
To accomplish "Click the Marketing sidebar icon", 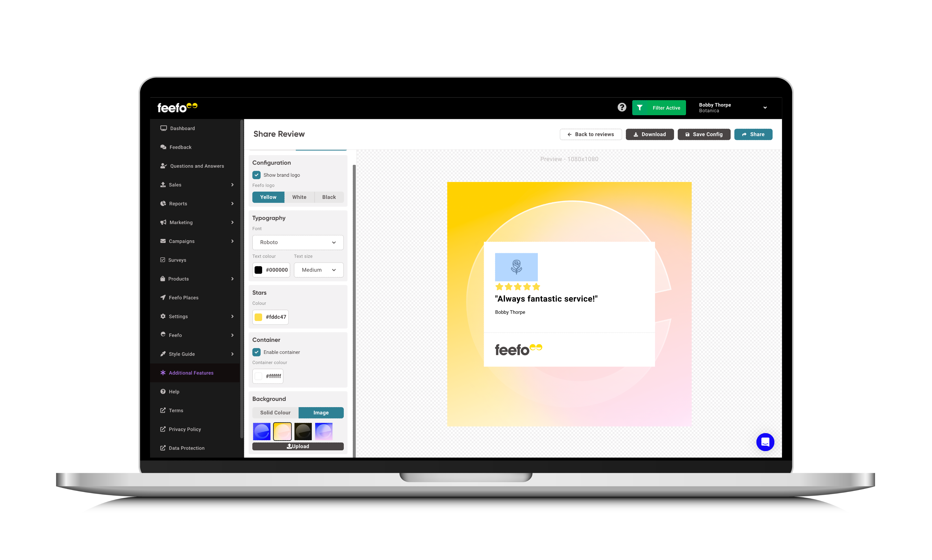I will (163, 222).
